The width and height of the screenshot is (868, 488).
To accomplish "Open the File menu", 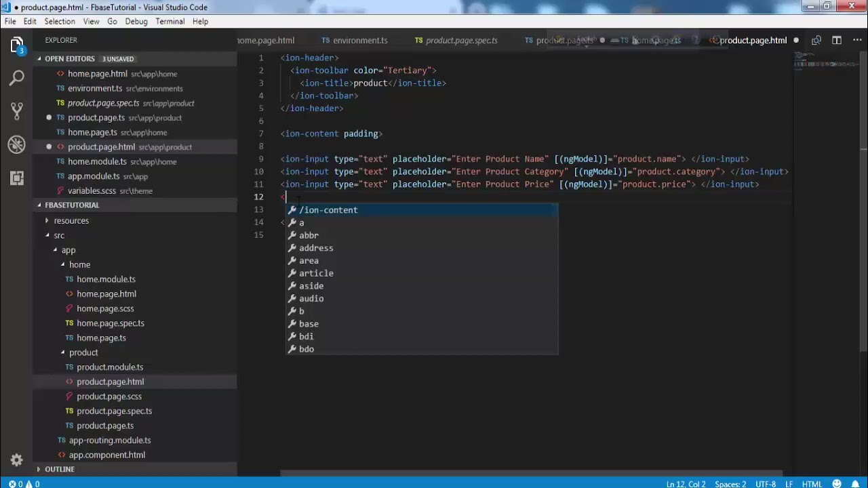I will (10, 22).
